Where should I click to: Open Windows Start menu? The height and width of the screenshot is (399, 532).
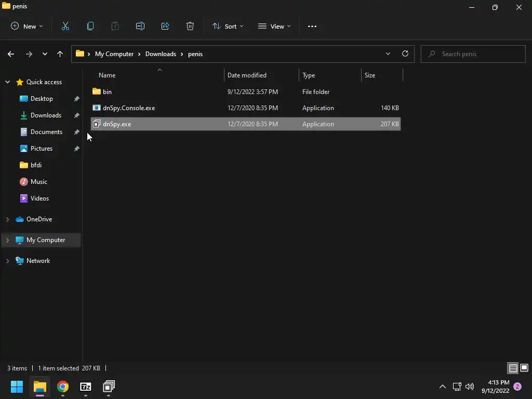pyautogui.click(x=17, y=387)
